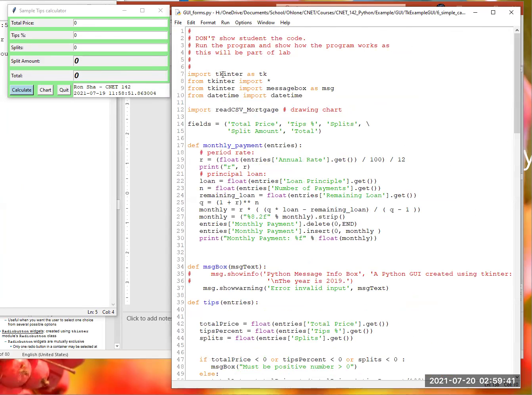Click the scroll-down arrow in the left background window
Image resolution: width=532 pixels, height=395 pixels.
(x=113, y=305)
